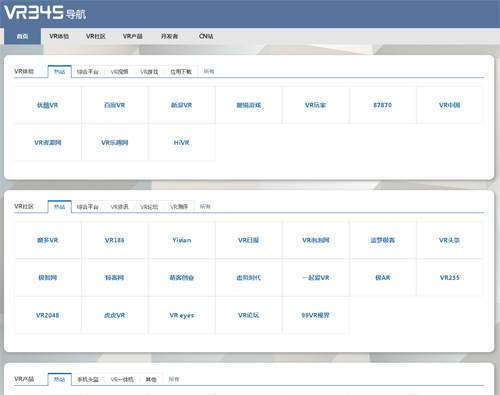Open the 99VR视界 site link
Screen dimensions: 500x395
pyautogui.click(x=316, y=315)
